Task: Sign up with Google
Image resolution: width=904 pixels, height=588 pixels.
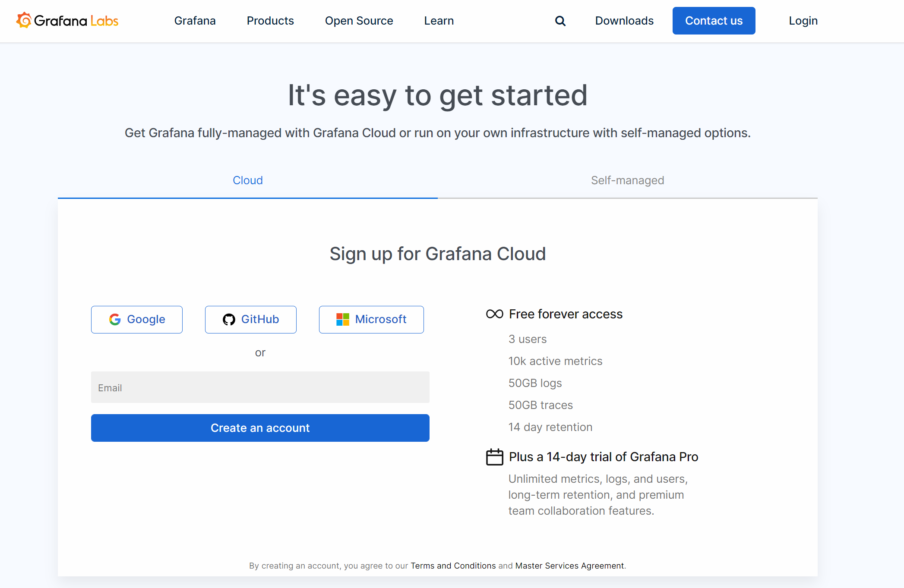Action: tap(137, 319)
